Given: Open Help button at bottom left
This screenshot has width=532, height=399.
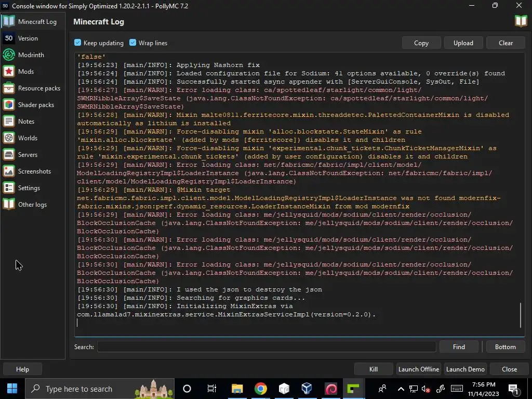Looking at the screenshot, I should 22,369.
